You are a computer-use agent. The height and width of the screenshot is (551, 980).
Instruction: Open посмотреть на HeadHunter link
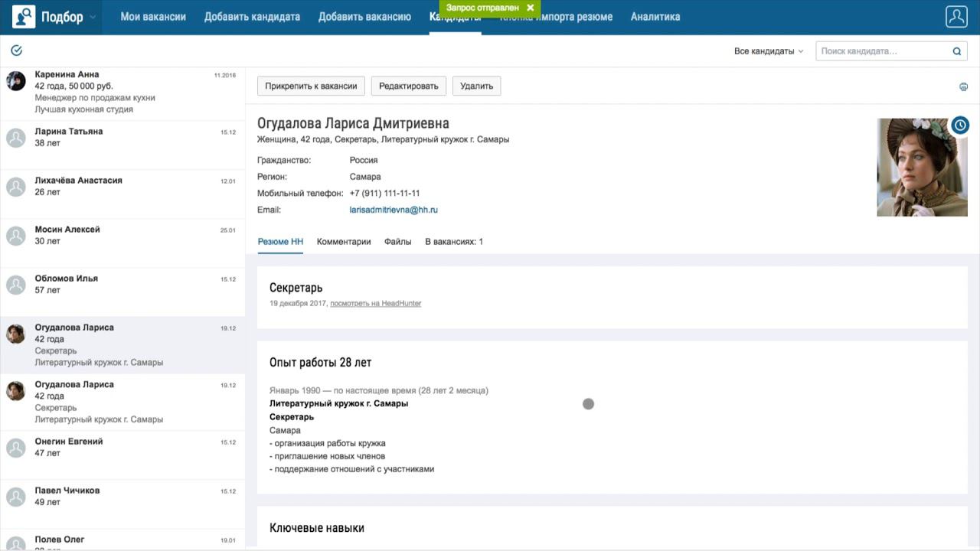pyautogui.click(x=376, y=304)
